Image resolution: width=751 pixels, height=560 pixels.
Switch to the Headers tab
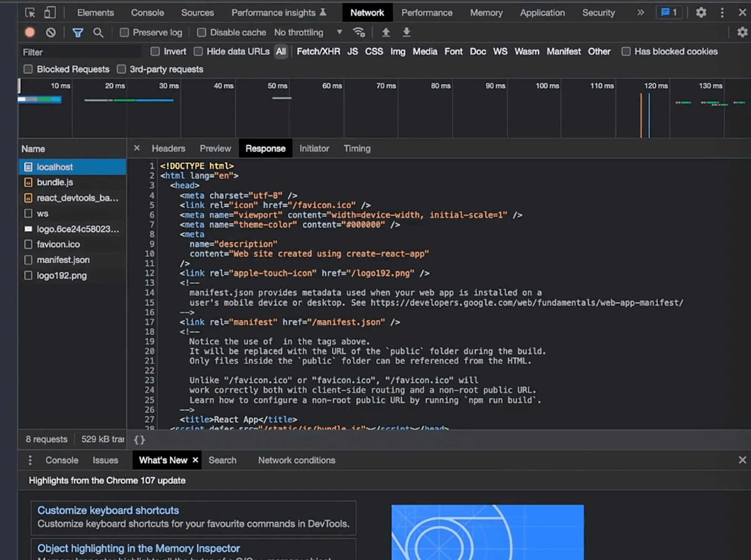[167, 148]
